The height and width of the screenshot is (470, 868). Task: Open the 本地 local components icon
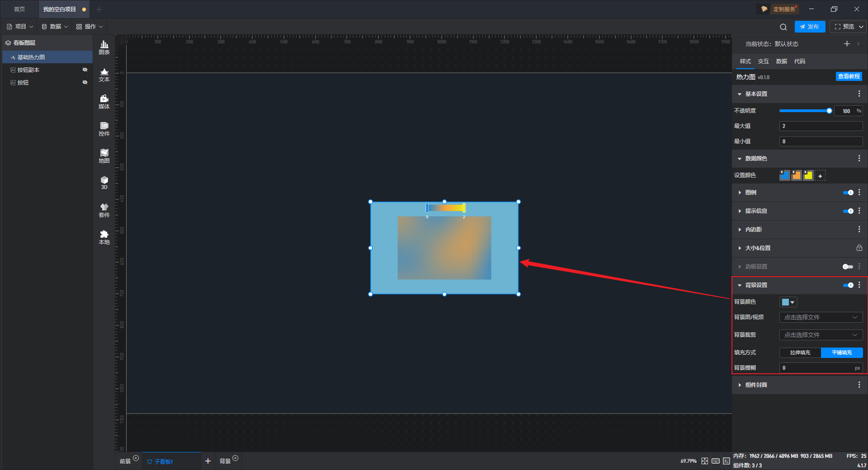click(x=104, y=237)
